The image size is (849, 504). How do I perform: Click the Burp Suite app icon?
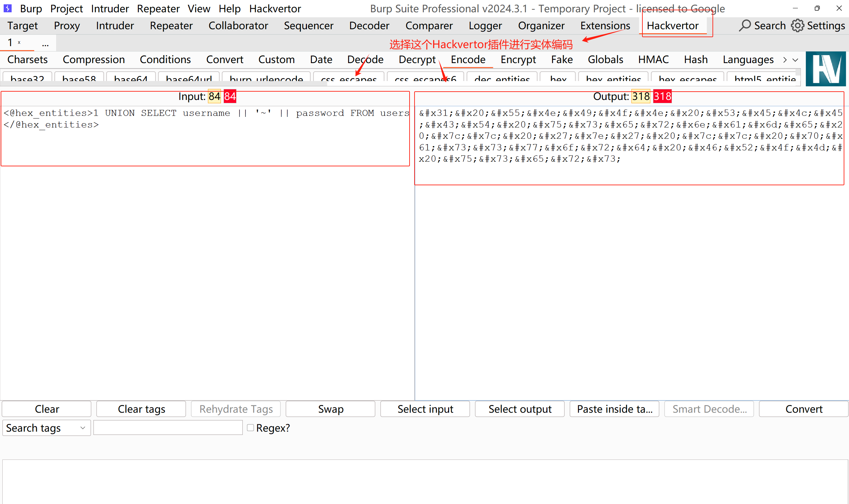click(8, 8)
